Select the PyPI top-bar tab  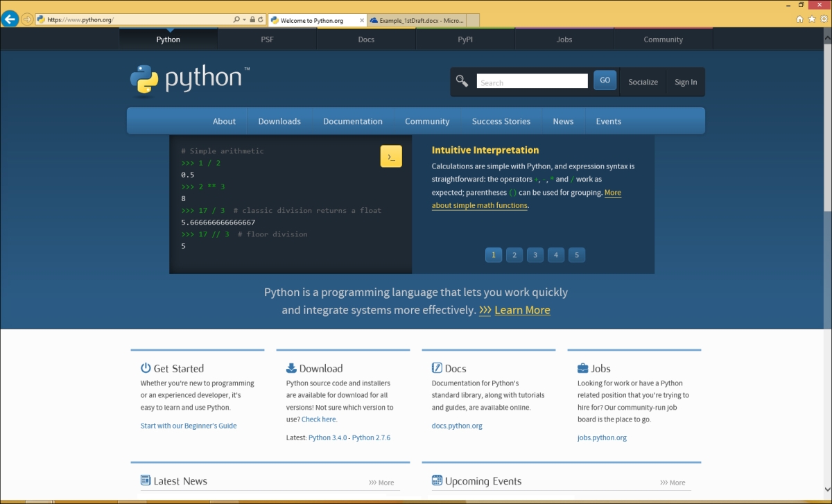coord(465,40)
